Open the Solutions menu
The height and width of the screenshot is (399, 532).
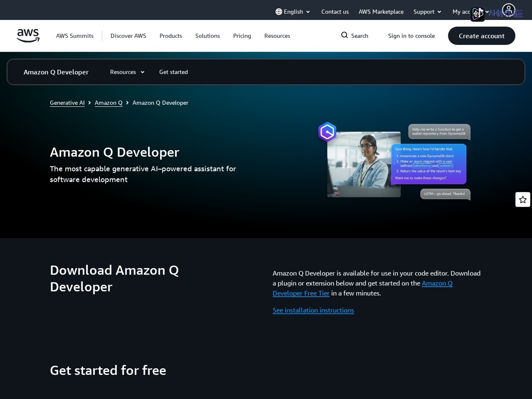207,36
